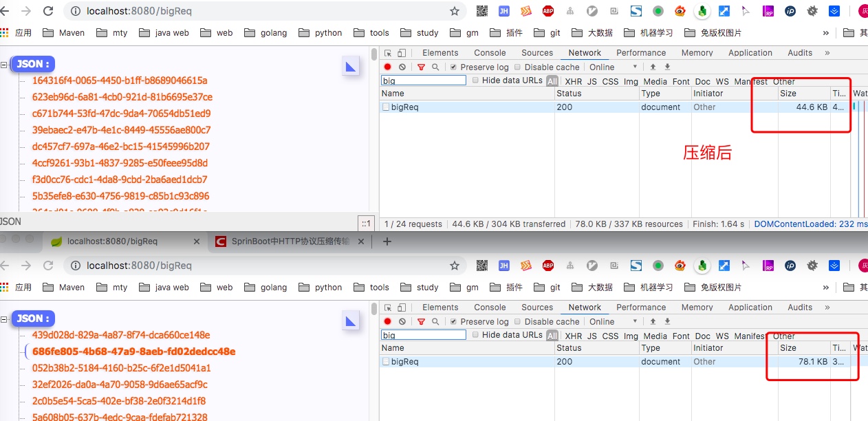Click the import HAR upload arrow in the upper DevTools
868x421 pixels.
coord(653,67)
